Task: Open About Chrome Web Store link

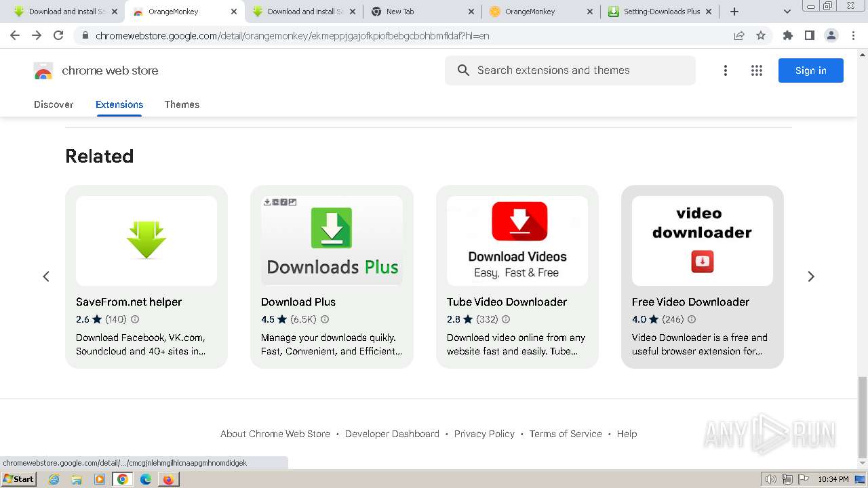Action: (275, 434)
